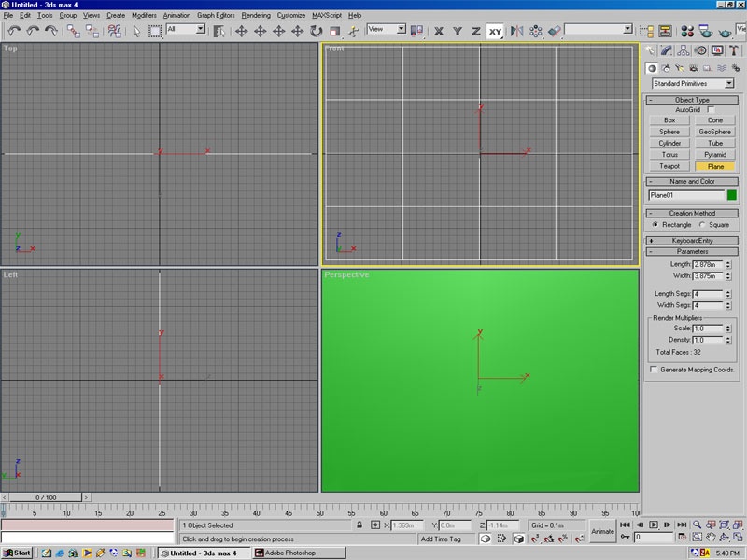Select the Square creation method

702,224
